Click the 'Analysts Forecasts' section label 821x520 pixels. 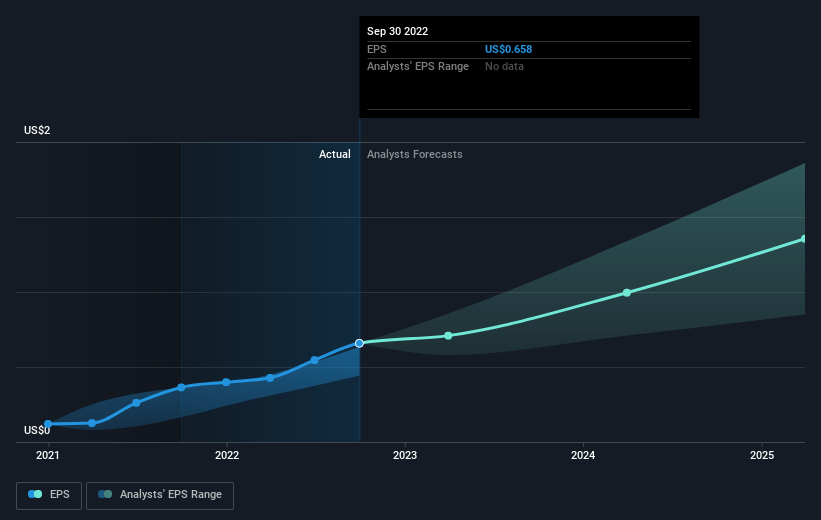415,154
